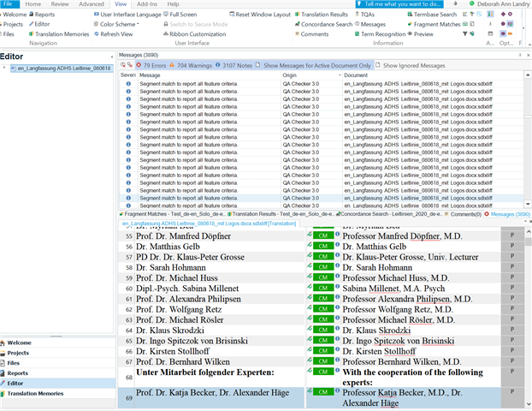Toggle the 704 Warnings filter
Image resolution: width=532 pixels, height=411 pixels.
[191, 65]
